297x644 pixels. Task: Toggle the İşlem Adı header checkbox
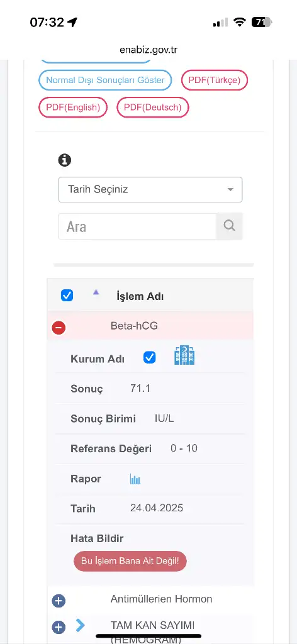click(67, 296)
